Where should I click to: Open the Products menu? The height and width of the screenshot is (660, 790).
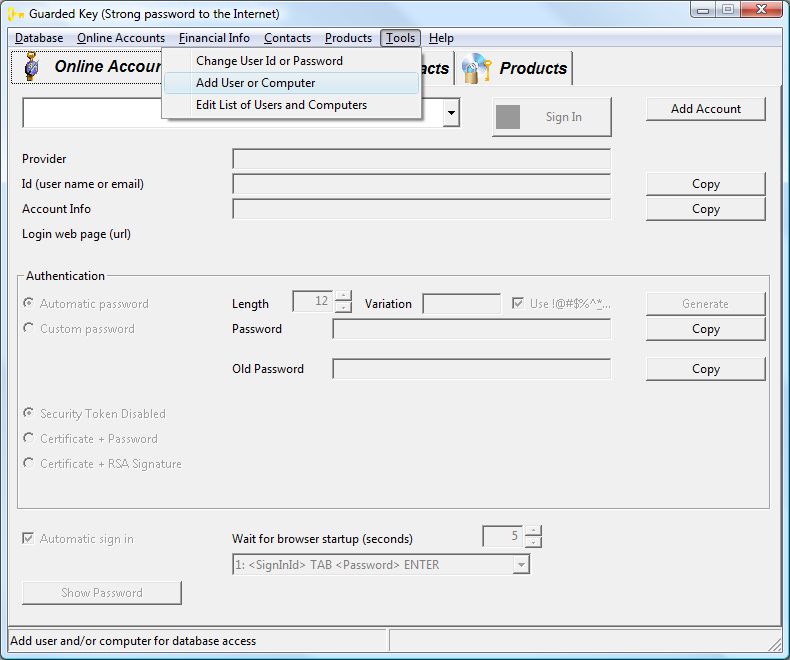click(x=348, y=38)
